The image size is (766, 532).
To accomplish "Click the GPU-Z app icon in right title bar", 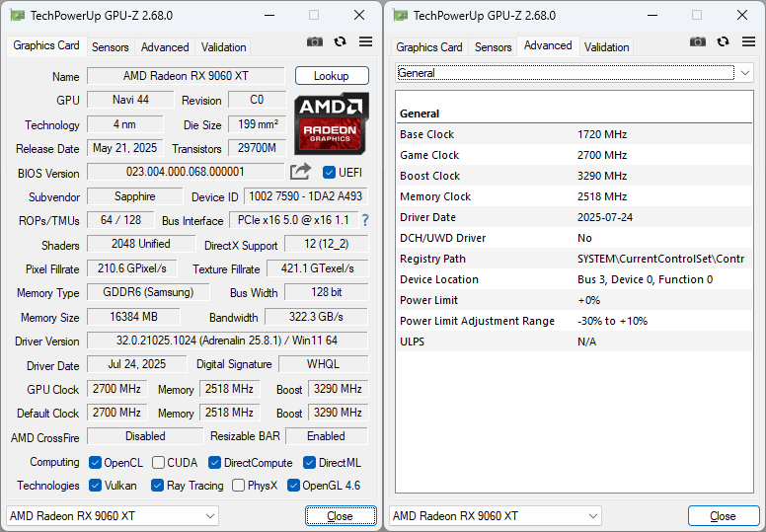I will [401, 16].
